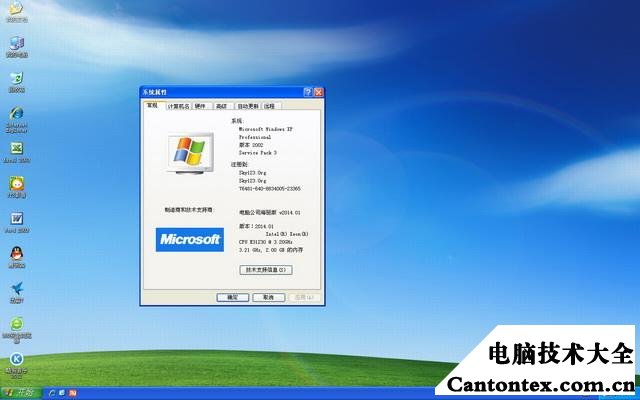The height and width of the screenshot is (400, 640).
Task: Switch to the 远程 (Remote) tab
Action: coord(269,106)
